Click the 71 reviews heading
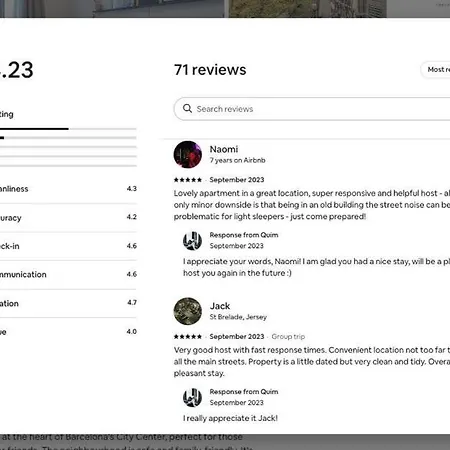Image resolution: width=450 pixels, height=450 pixels. click(x=210, y=70)
